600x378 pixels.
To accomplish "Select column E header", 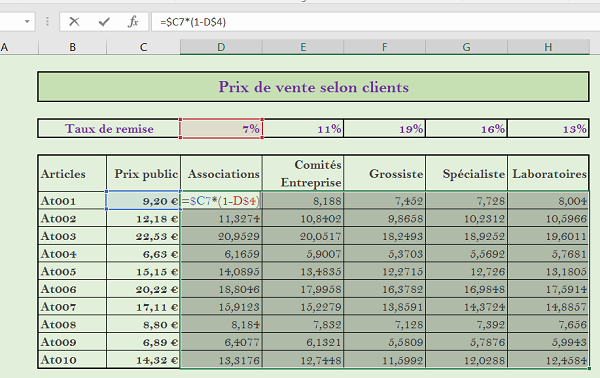I will point(303,47).
